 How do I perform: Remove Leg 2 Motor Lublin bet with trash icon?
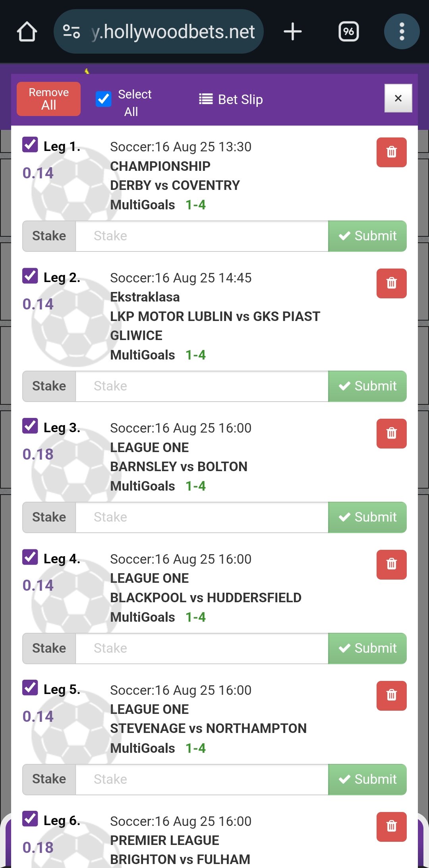coord(391,283)
